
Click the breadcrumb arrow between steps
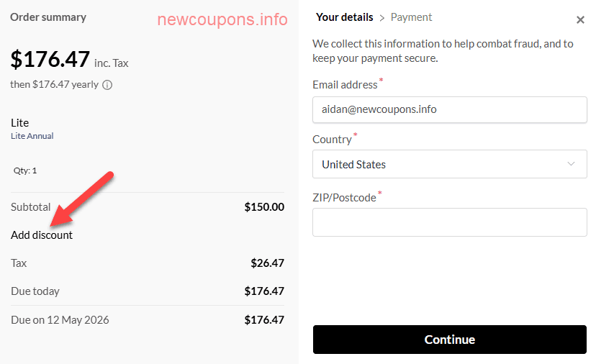[382, 17]
